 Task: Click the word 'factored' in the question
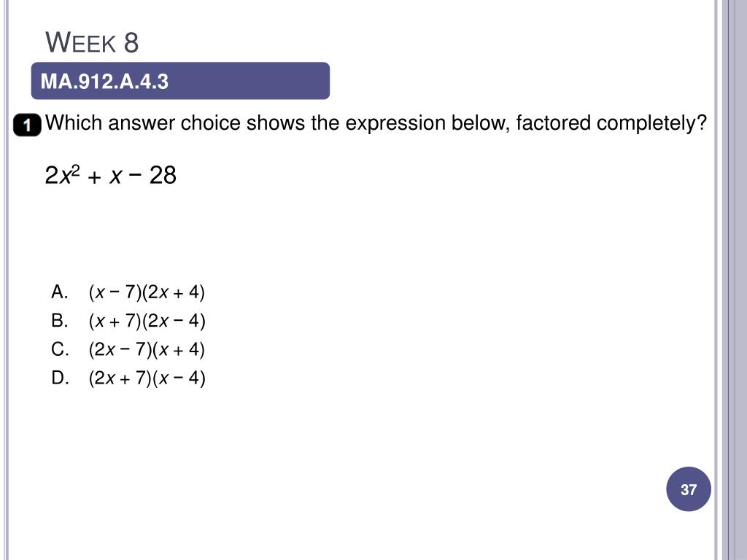553,122
